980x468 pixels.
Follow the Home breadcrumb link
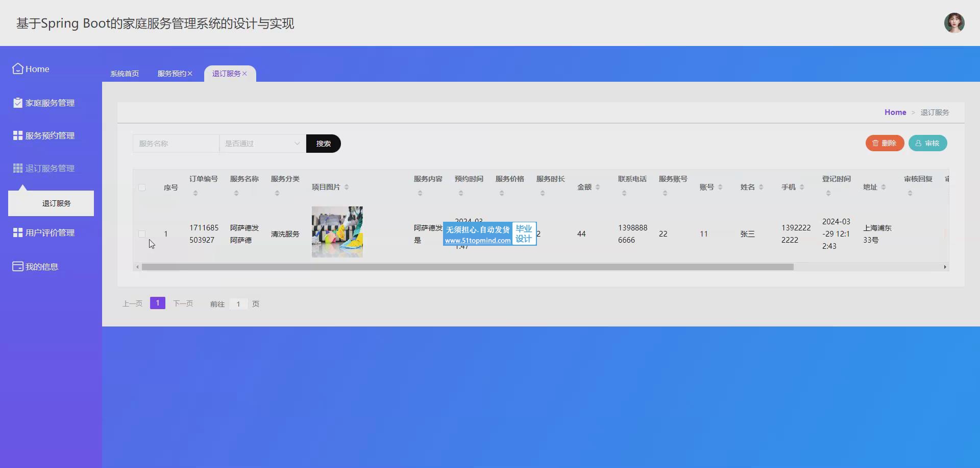895,112
